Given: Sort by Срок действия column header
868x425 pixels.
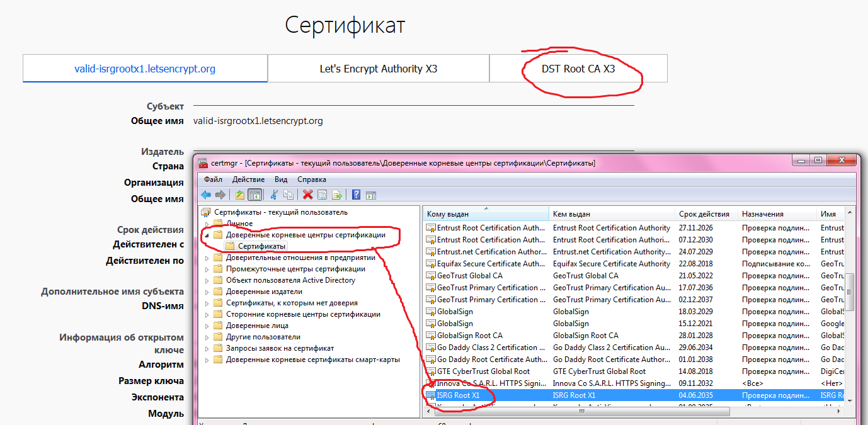Looking at the screenshot, I should coord(707,214).
